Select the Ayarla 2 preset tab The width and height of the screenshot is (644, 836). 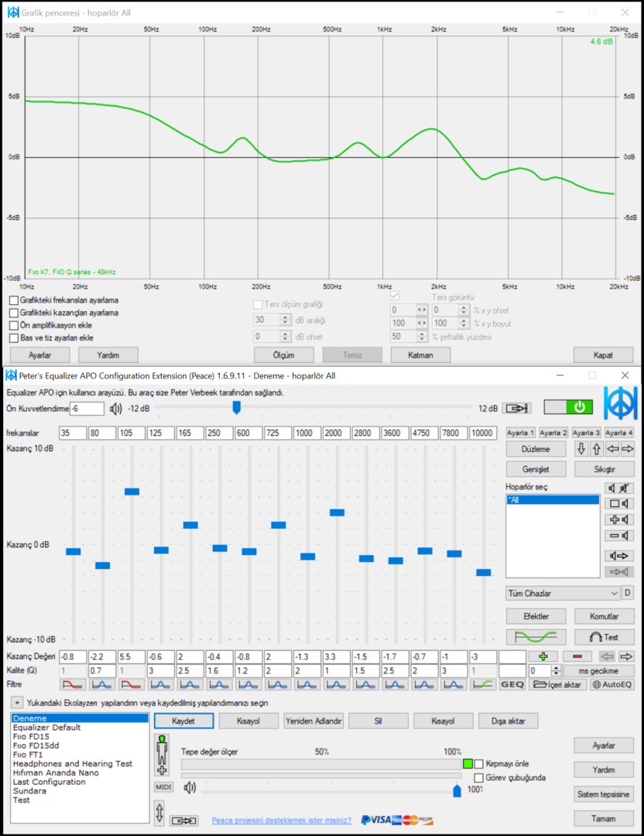tap(553, 433)
